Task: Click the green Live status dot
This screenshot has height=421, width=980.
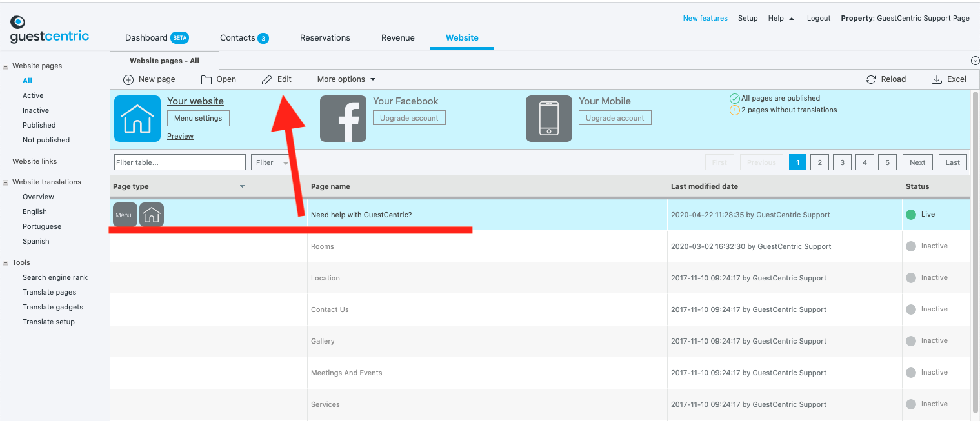Action: (x=911, y=215)
